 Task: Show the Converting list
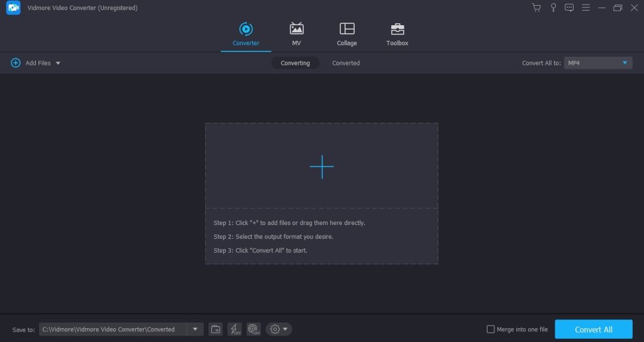(x=295, y=63)
